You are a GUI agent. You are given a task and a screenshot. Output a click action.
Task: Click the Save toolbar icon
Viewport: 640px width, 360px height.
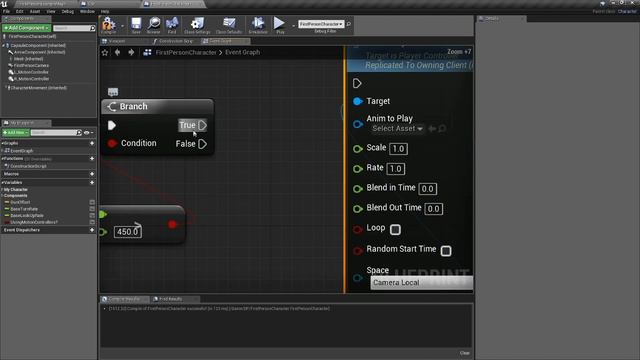click(x=136, y=24)
